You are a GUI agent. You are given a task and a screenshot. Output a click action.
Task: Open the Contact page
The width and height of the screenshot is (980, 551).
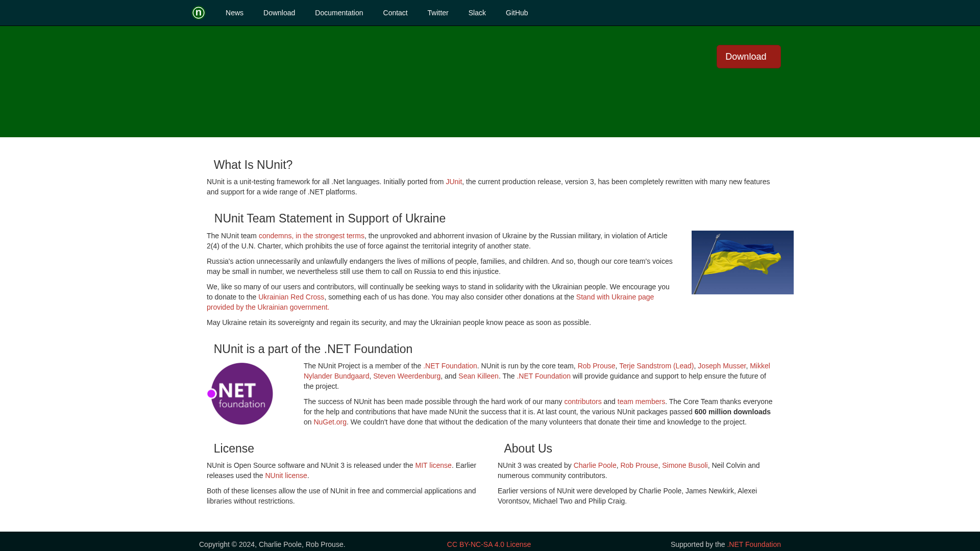coord(395,13)
